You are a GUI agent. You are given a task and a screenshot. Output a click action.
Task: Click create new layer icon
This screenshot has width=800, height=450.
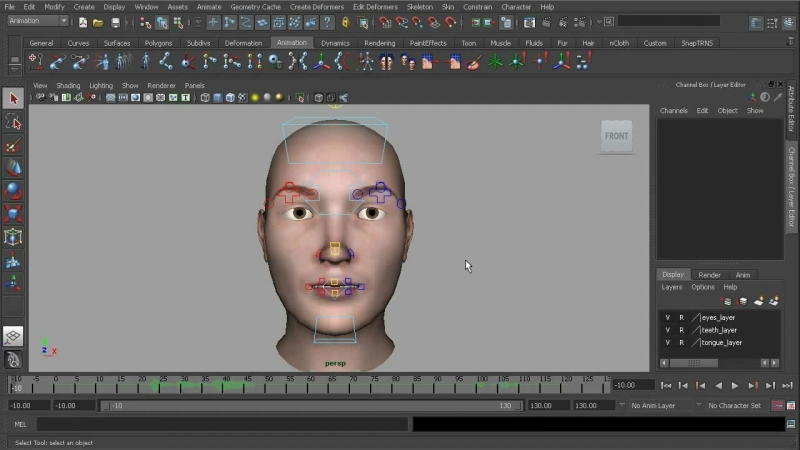[759, 302]
